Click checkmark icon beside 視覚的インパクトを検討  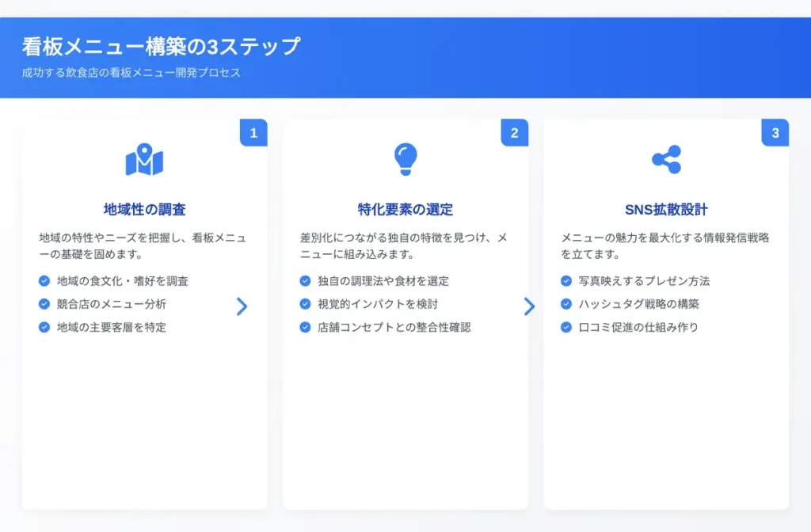click(x=305, y=304)
